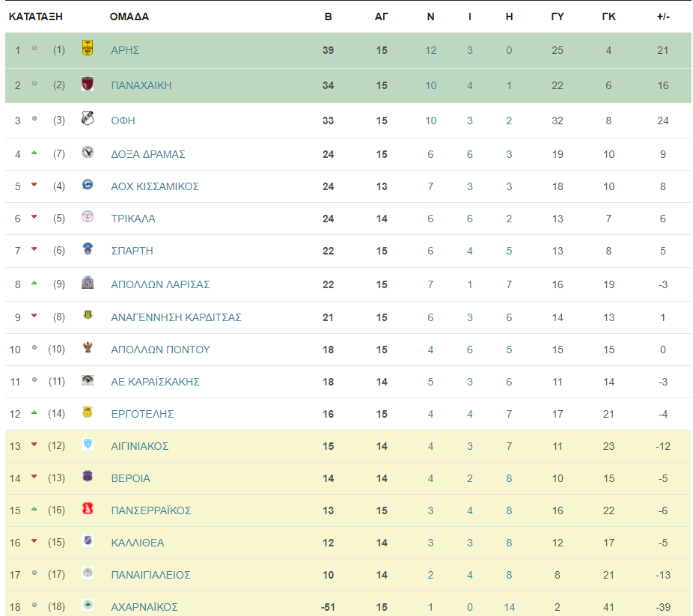This screenshot has height=616, width=693.
Task: Click the red down arrow for ΤΡΙΚΑΛΑ
Action: 34,217
